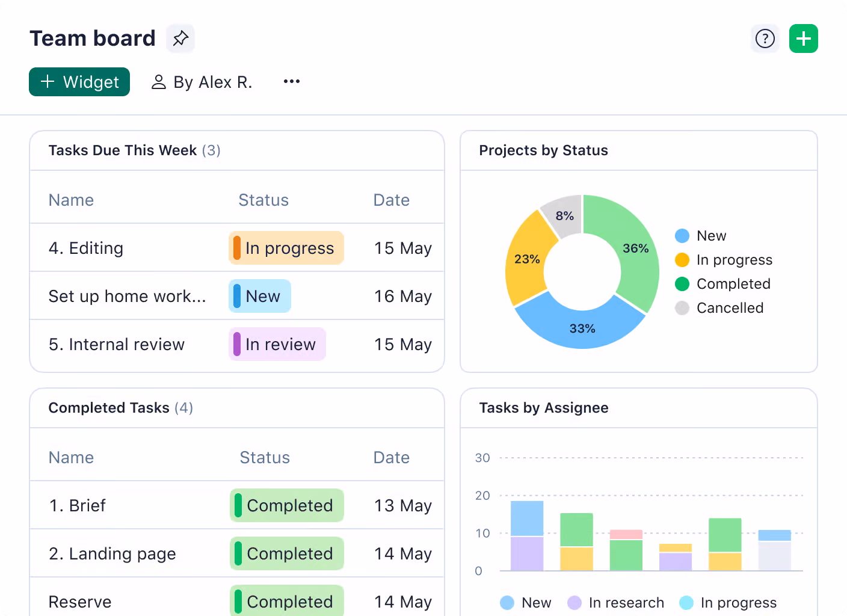Sort by Name in Completed Tasks
The width and height of the screenshot is (847, 616).
tap(71, 457)
